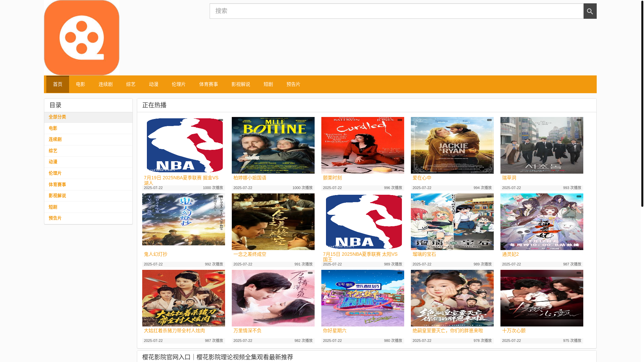The height and width of the screenshot is (362, 644).
Task: Click the 目录 sidebar heading
Action: 55,105
